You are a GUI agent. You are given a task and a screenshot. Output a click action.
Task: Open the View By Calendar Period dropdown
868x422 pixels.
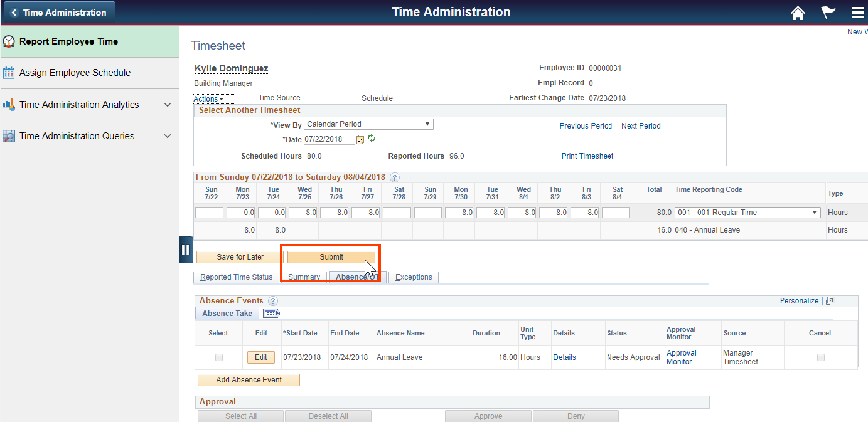click(368, 124)
